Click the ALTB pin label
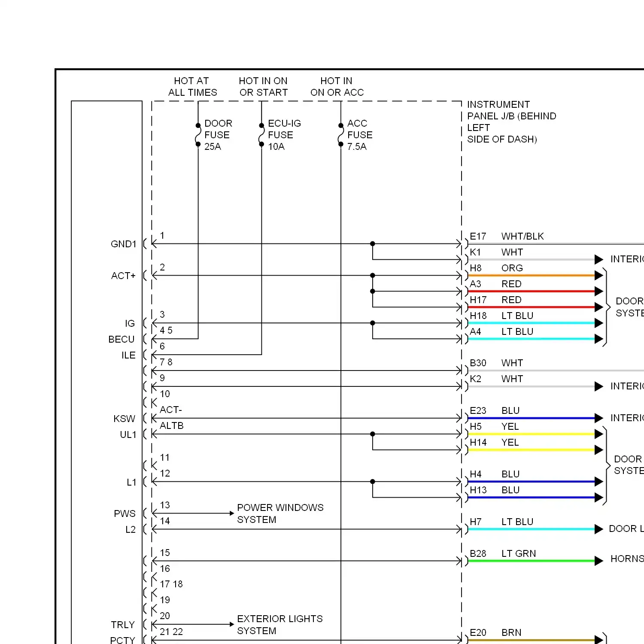Screen dimensions: 644x644 172,425
